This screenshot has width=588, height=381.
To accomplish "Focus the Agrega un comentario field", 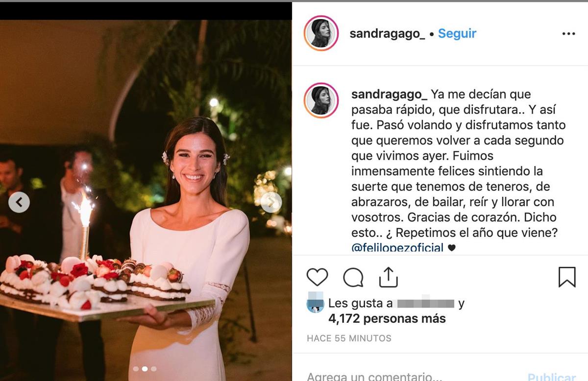I will pos(412,377).
